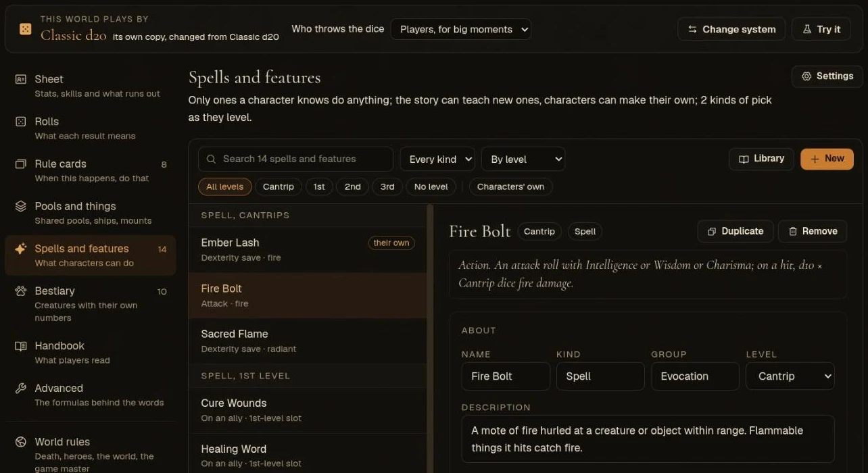Click the trash icon in Remove
The height and width of the screenshot is (473, 868).
[793, 231]
